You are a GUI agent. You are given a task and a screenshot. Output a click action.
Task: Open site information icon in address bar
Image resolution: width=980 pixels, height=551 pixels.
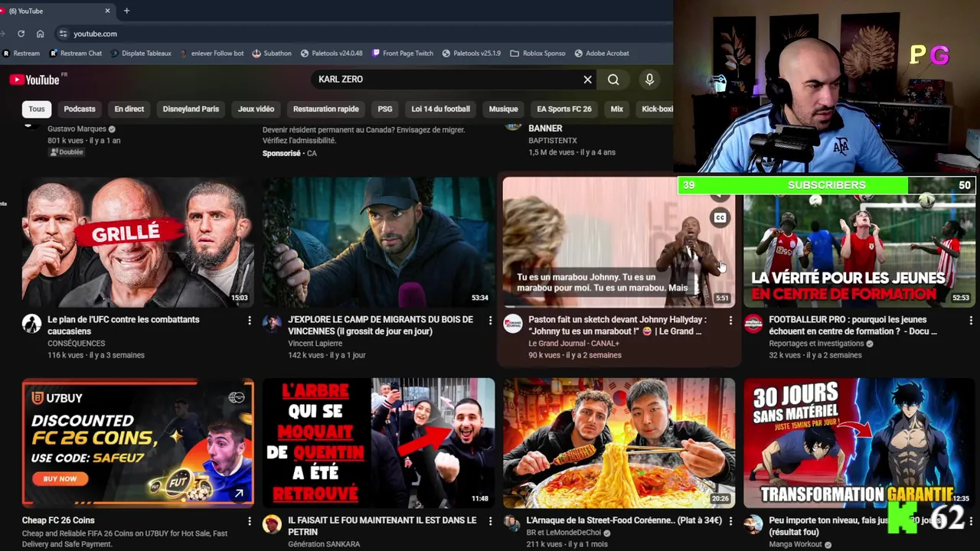[64, 34]
